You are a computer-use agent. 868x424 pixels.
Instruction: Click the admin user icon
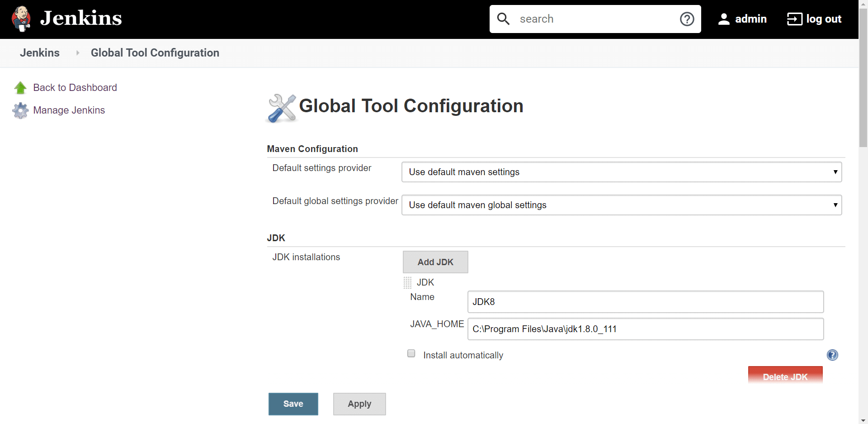(724, 19)
